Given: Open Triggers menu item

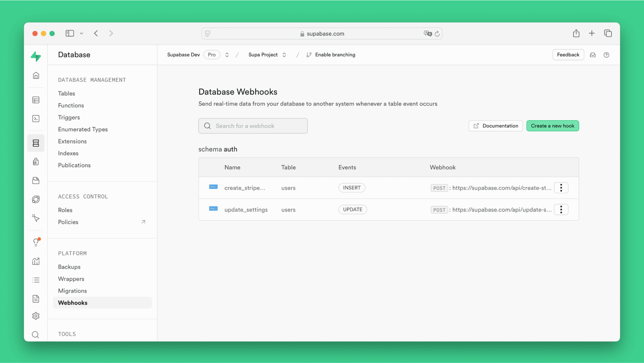Looking at the screenshot, I should pos(69,118).
